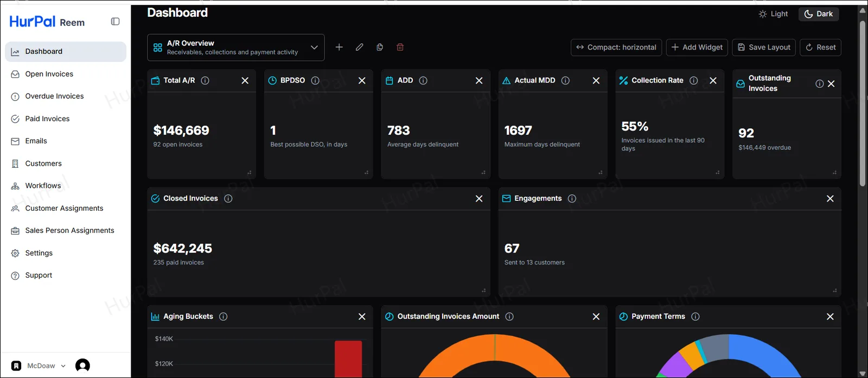Open Customer Assignments page
868x378 pixels.
tap(66, 209)
